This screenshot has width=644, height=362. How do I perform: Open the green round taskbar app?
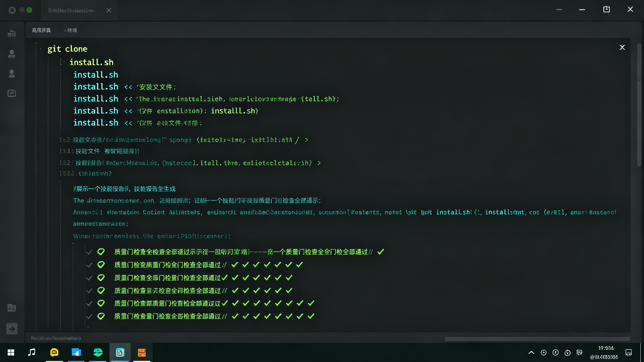point(98,352)
